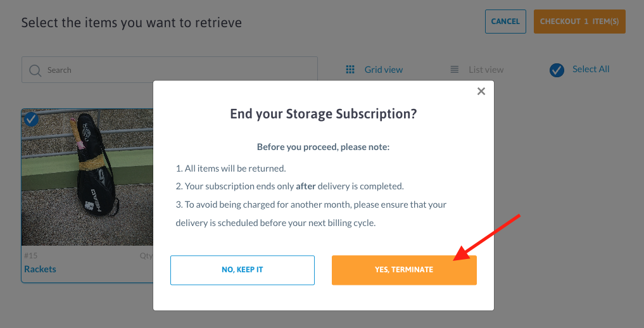Viewport: 644px width, 328px height.
Task: Choose NO, KEEP IT in the dialog
Action: coord(243,270)
